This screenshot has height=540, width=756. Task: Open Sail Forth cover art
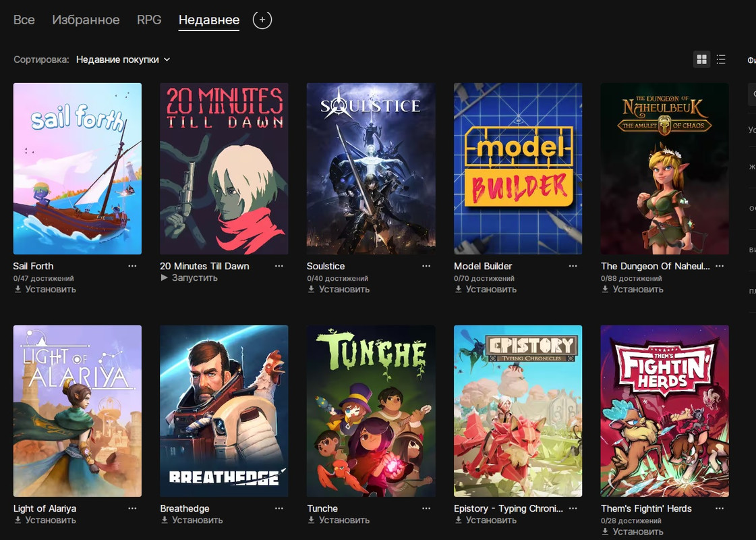pyautogui.click(x=78, y=169)
